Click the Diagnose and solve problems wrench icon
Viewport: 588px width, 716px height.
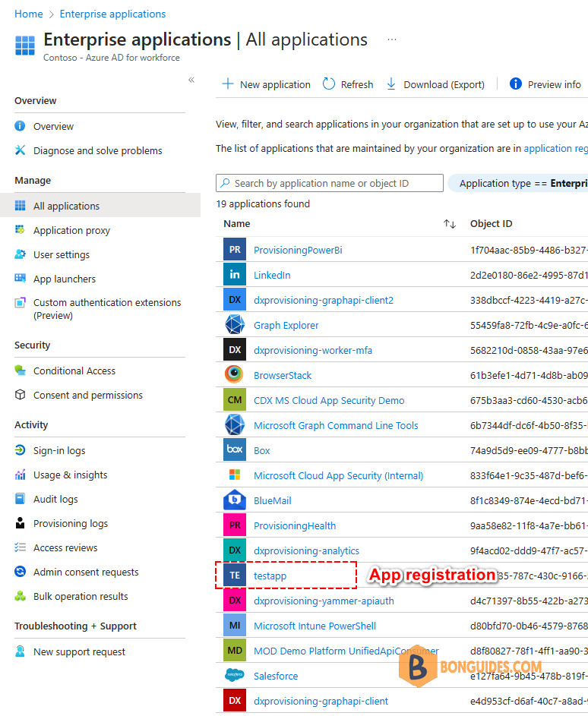click(x=20, y=150)
